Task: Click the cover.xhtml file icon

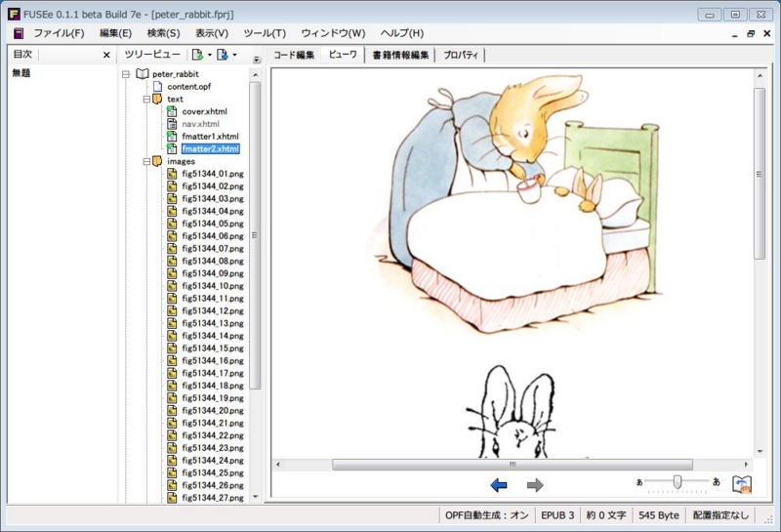Action: click(x=172, y=111)
